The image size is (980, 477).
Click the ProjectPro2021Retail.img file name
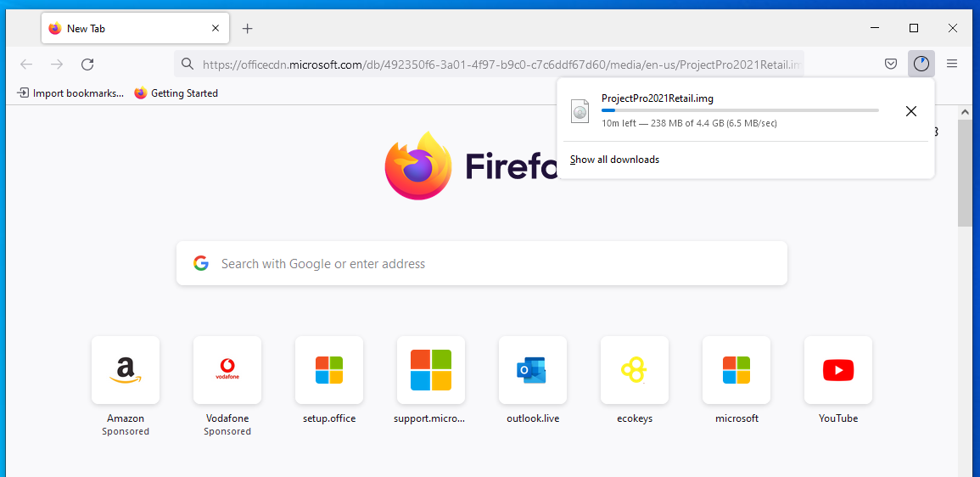pos(658,98)
